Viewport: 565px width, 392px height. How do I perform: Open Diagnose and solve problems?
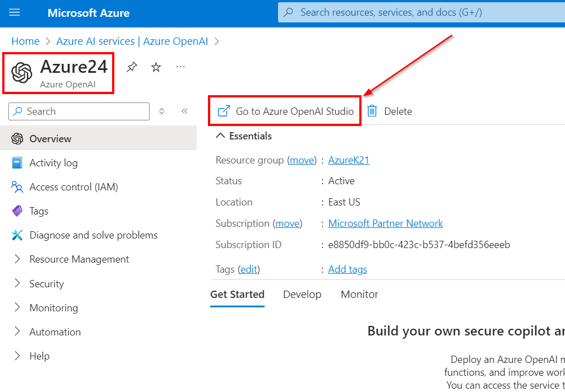click(93, 235)
